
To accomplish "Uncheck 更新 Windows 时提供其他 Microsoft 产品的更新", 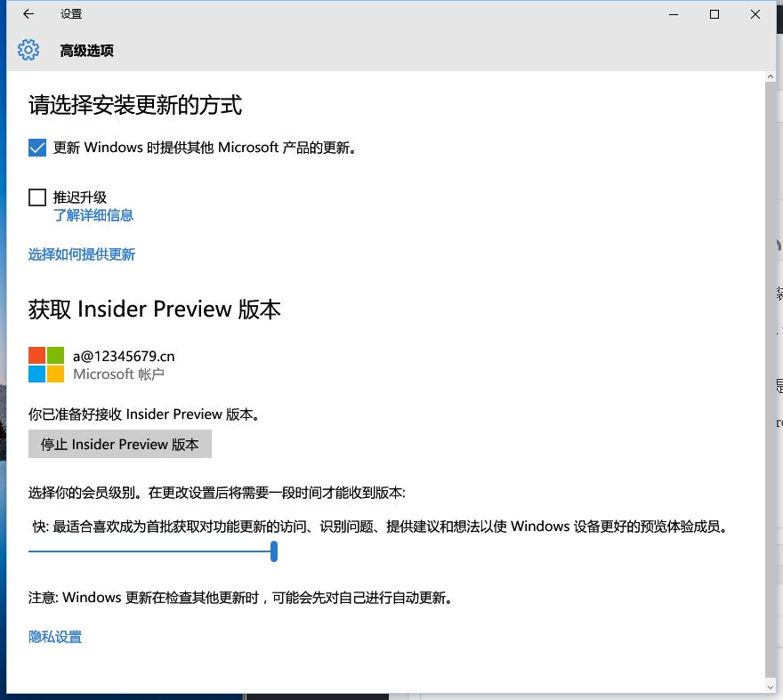I will [x=37, y=148].
